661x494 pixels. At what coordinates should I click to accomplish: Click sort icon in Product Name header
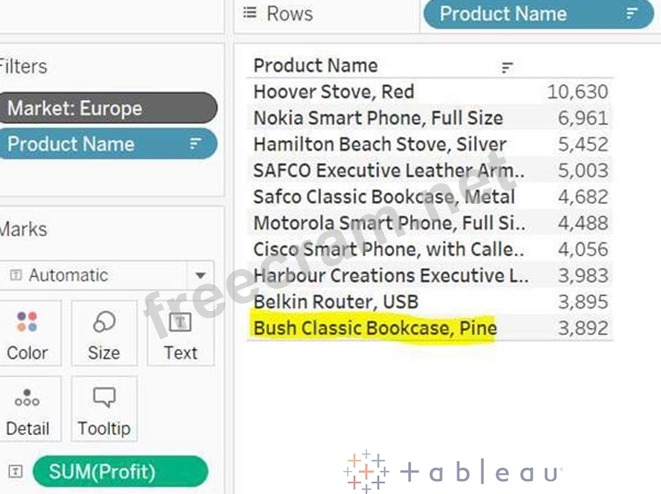click(x=507, y=68)
